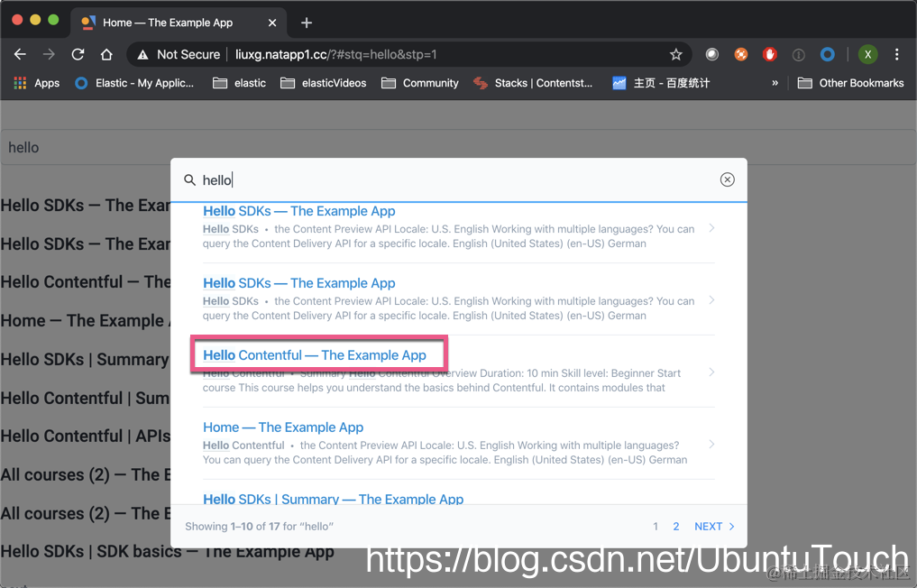Screen dimensions: 917x588
Task: Open 主页 - 百度统计 bookmark
Action: (661, 83)
